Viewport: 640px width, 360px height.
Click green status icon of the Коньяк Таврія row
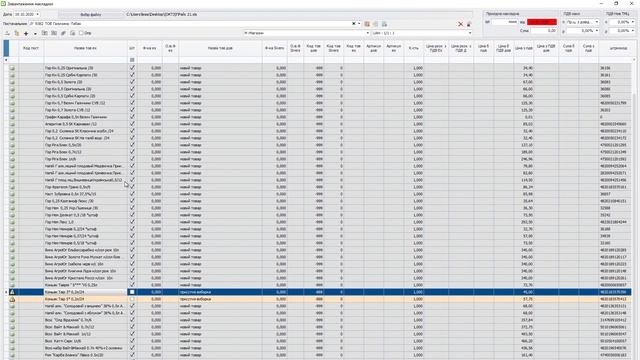click(x=12, y=285)
